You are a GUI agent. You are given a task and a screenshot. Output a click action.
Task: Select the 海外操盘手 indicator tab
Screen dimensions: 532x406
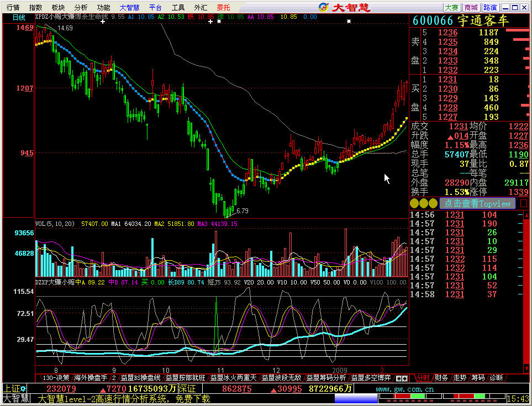tap(91, 377)
